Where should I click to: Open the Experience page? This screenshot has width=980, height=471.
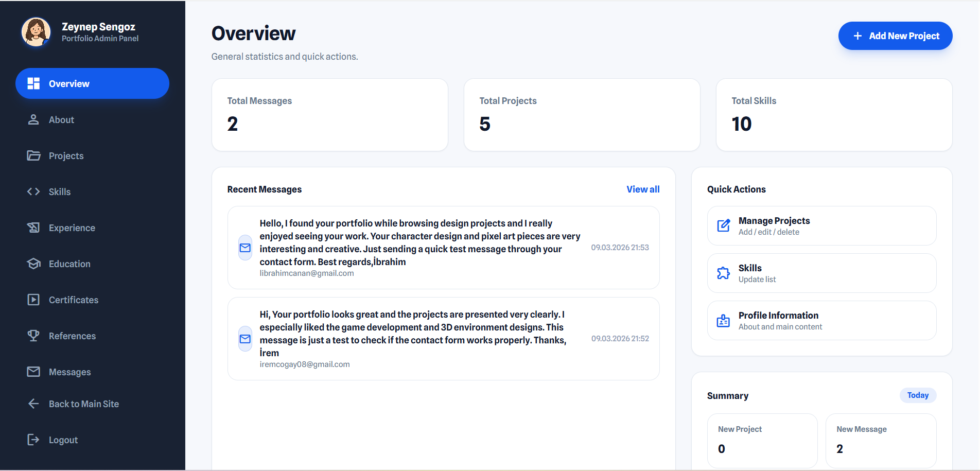[x=92, y=228]
